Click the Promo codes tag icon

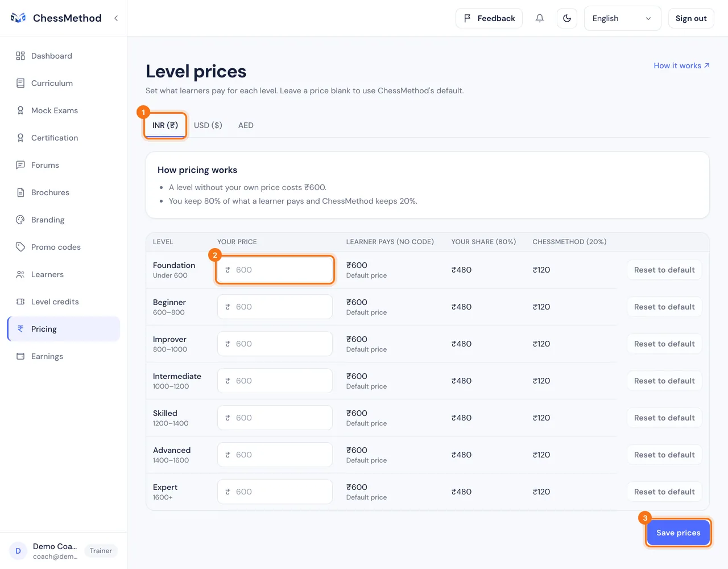20,247
